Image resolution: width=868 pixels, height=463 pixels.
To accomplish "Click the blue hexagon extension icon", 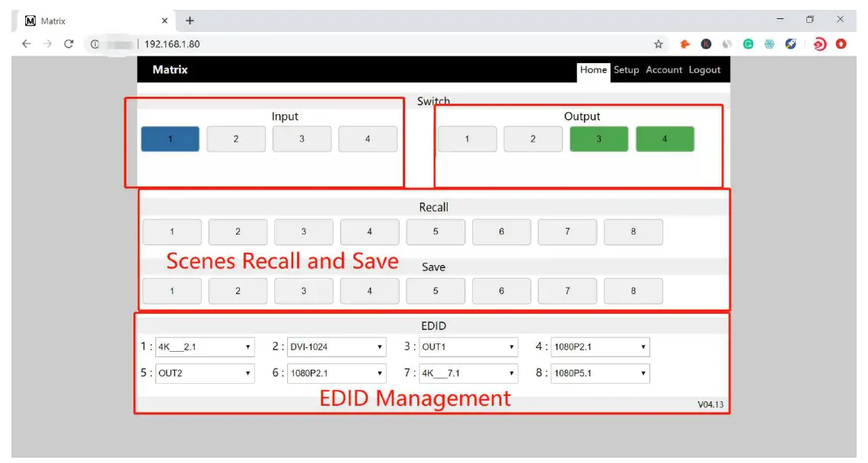I will [769, 44].
